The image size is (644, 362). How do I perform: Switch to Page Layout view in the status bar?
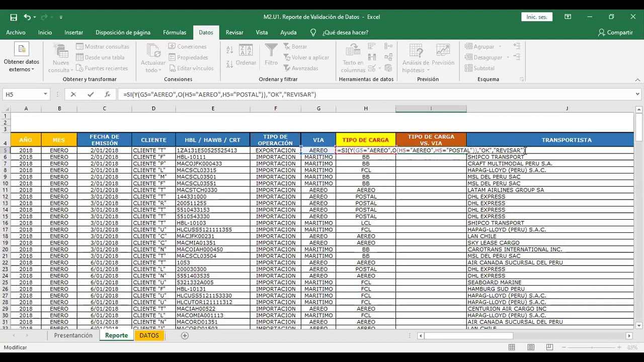point(531,347)
